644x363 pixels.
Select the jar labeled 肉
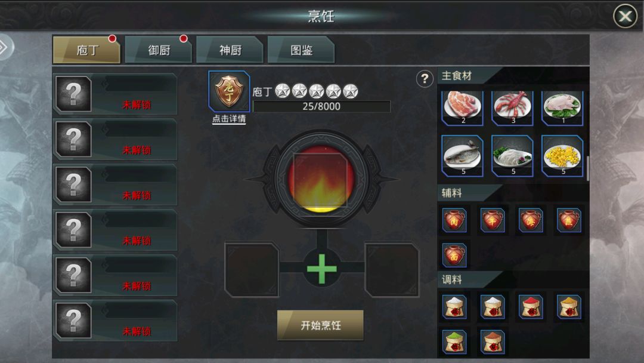[x=454, y=220]
